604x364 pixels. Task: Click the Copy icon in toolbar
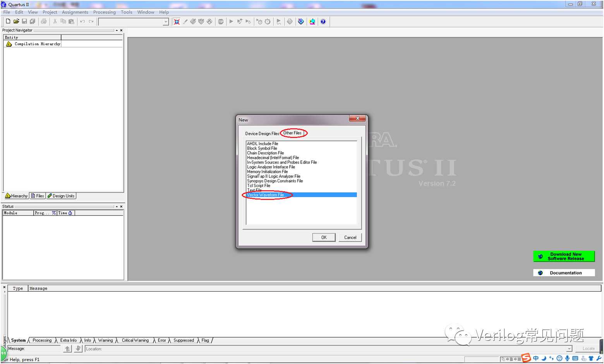tap(63, 22)
